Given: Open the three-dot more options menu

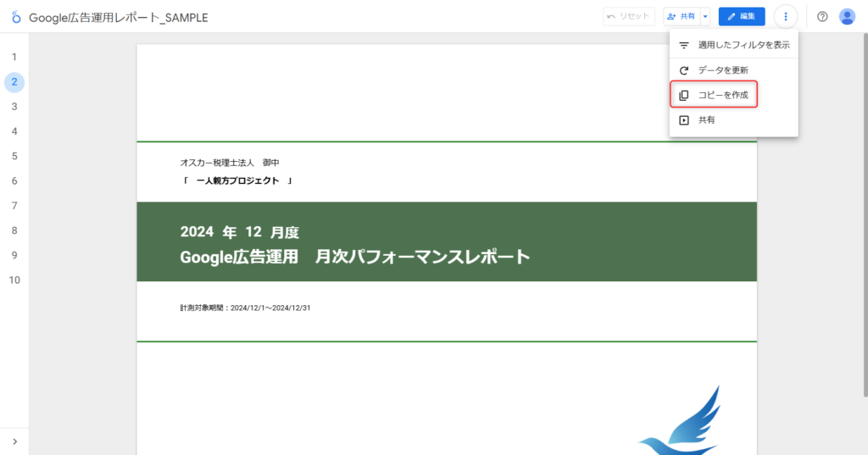Looking at the screenshot, I should pos(786,17).
